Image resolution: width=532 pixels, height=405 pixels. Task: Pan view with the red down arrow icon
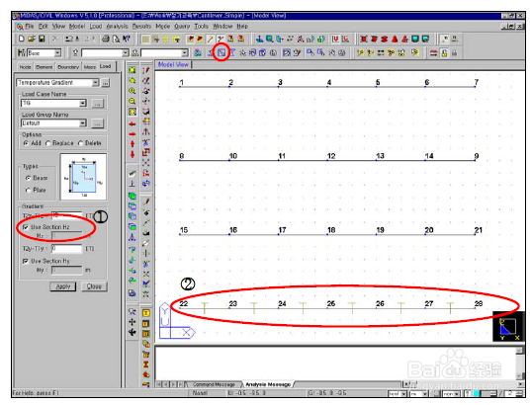[133, 154]
